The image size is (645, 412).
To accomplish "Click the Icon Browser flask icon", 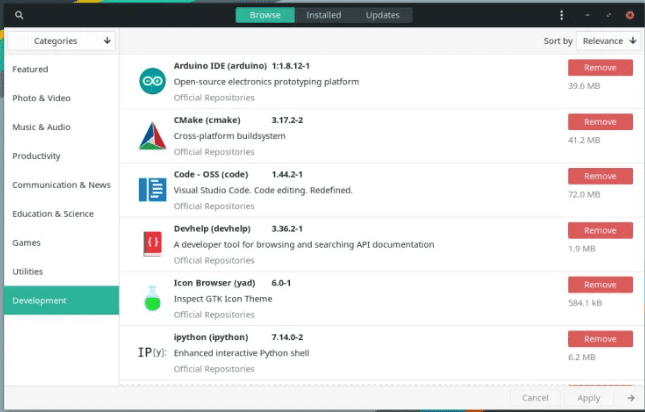I will coord(153,298).
